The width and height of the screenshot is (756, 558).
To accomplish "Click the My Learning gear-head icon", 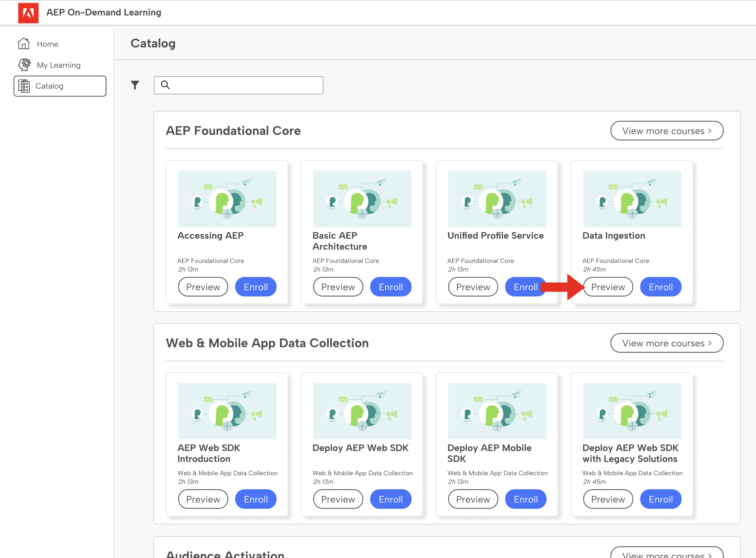I will point(24,64).
